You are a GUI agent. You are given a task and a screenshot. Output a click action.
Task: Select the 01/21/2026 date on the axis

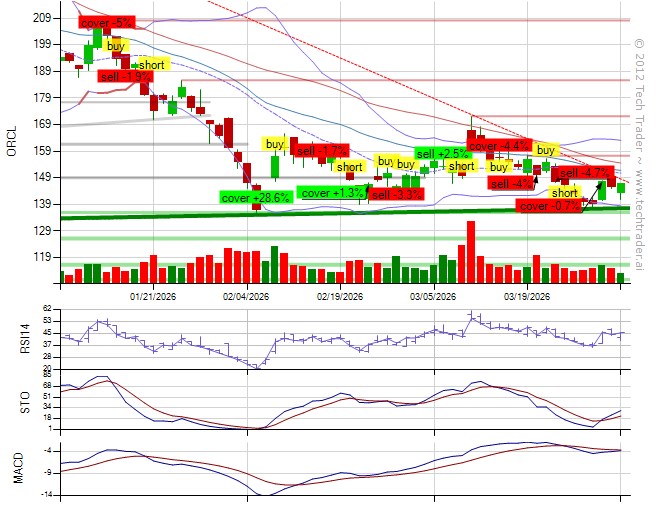click(x=153, y=296)
